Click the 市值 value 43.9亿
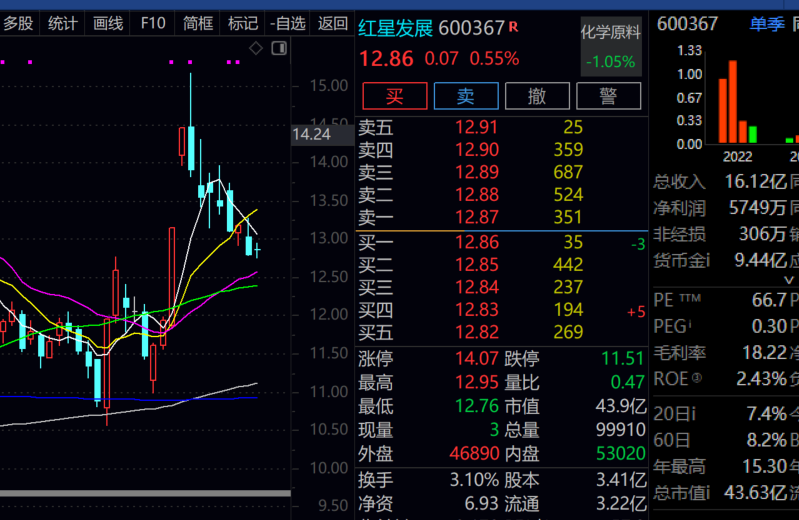 pos(621,406)
